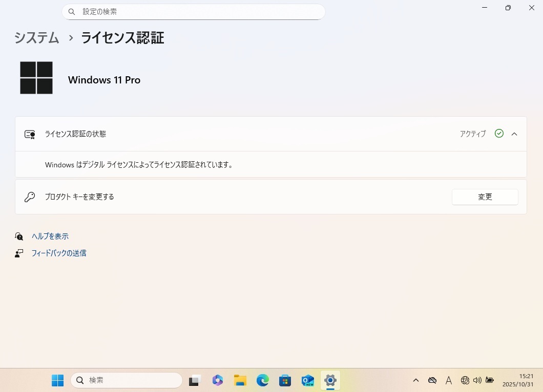
Task: Focus the 設定の検索 search field
Action: pos(193,12)
